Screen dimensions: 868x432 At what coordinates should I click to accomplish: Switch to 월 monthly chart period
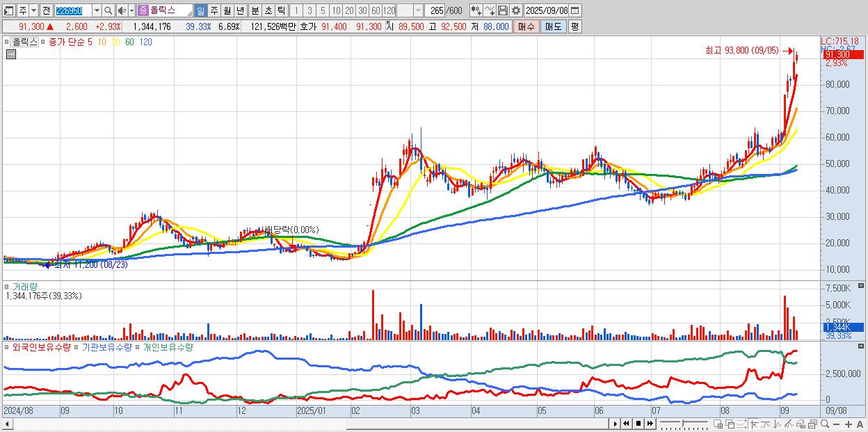click(227, 10)
